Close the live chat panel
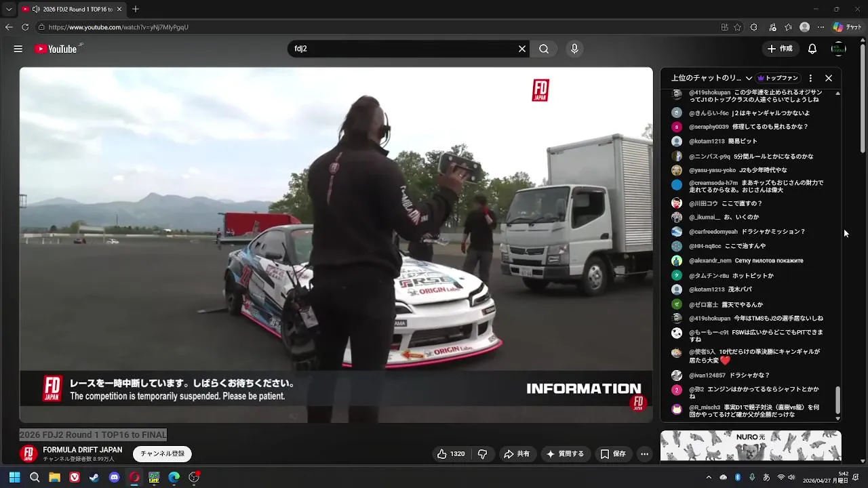 (x=829, y=78)
